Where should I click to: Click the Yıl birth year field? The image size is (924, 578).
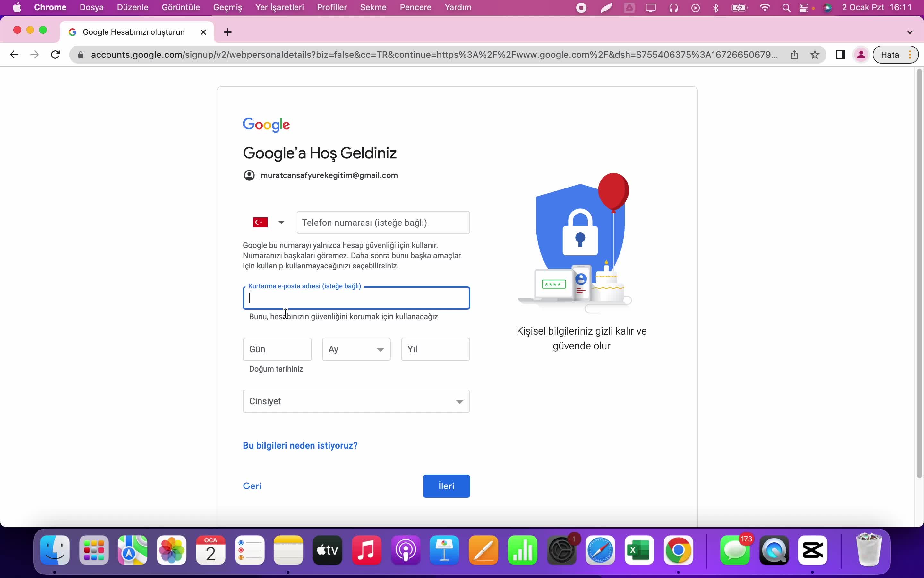[435, 349]
